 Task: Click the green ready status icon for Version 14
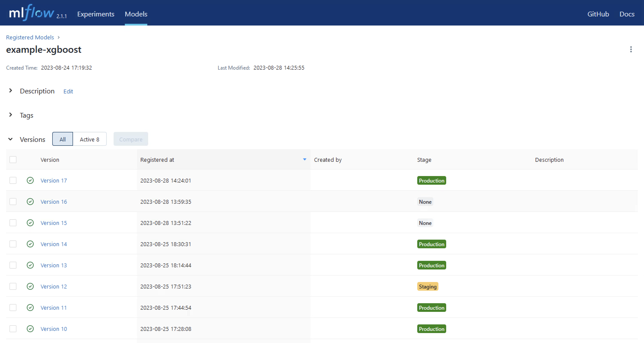30,244
